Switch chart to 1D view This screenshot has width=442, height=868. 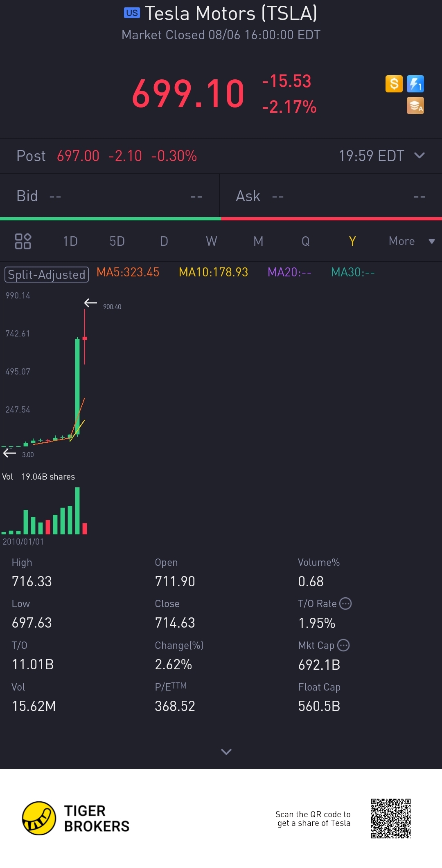coord(70,241)
